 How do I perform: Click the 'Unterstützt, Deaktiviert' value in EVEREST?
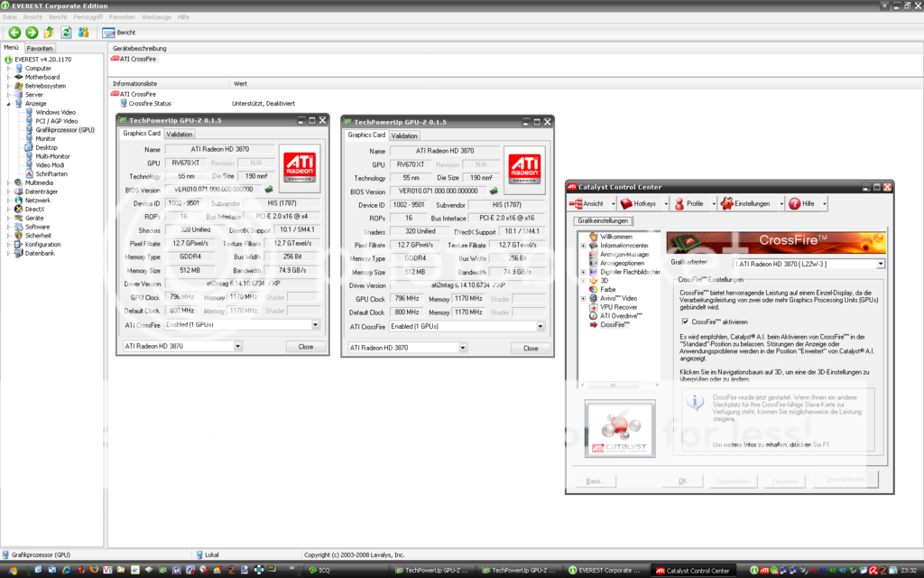(263, 103)
